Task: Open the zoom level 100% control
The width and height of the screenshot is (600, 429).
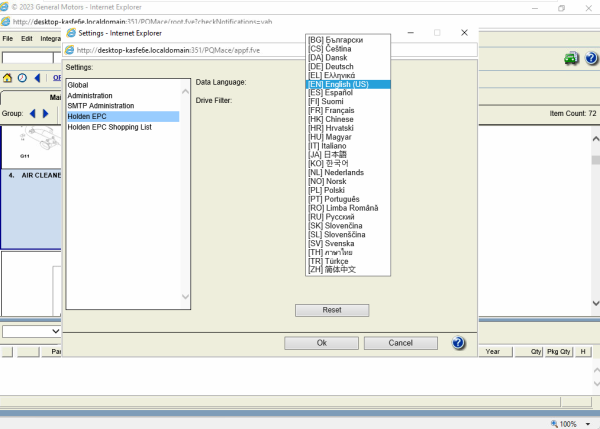Action: 566,423
